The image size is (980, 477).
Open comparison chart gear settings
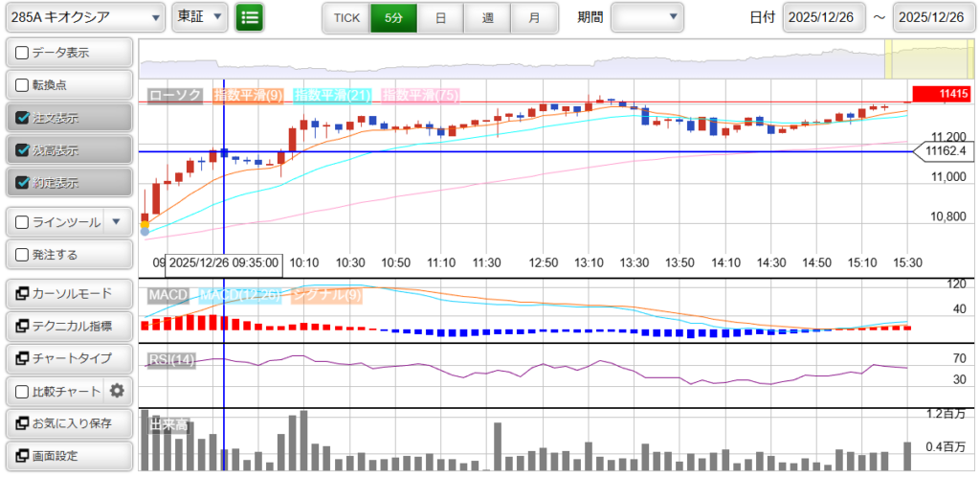[x=118, y=391]
